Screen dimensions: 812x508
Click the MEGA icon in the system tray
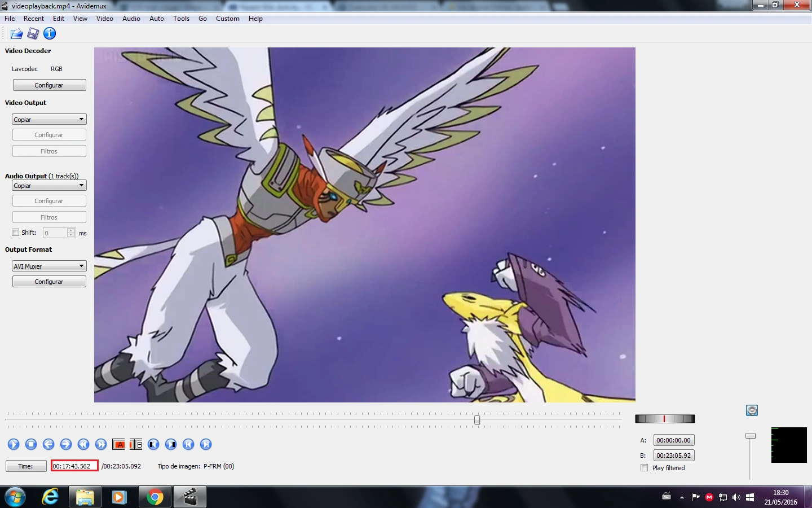point(709,497)
